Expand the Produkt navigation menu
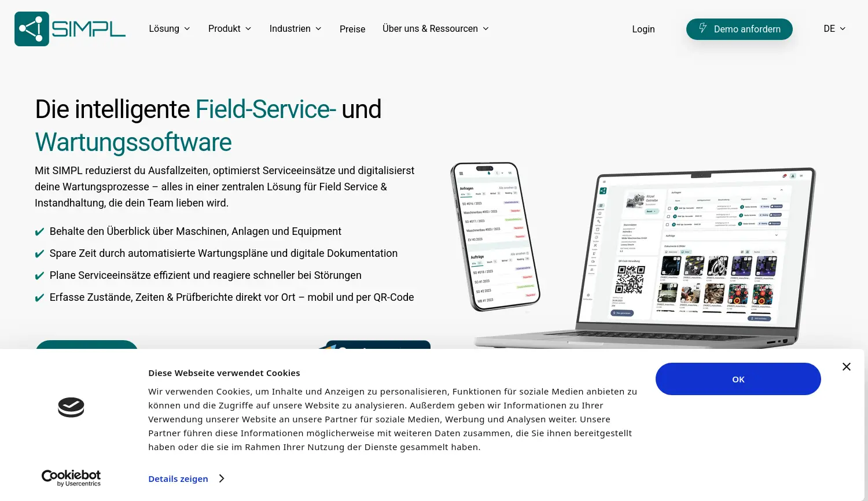868x501 pixels. click(x=230, y=29)
